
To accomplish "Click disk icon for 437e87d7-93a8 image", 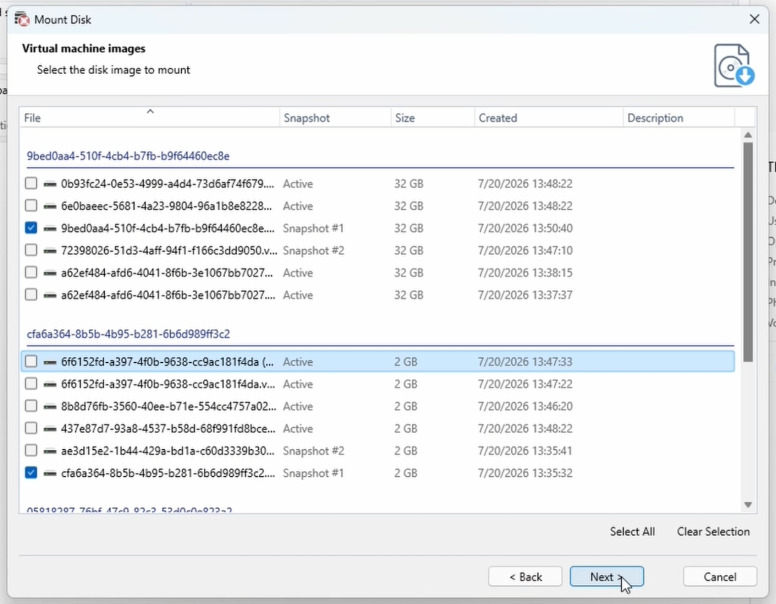I will tap(49, 429).
